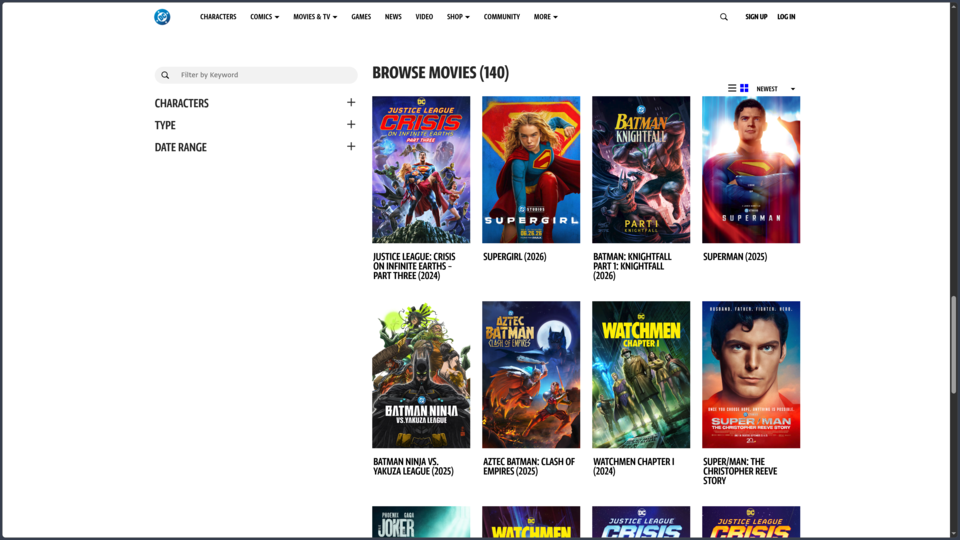The width and height of the screenshot is (960, 540).
Task: Click Batman Ninja vs. Yakuza League title
Action: pos(413,467)
